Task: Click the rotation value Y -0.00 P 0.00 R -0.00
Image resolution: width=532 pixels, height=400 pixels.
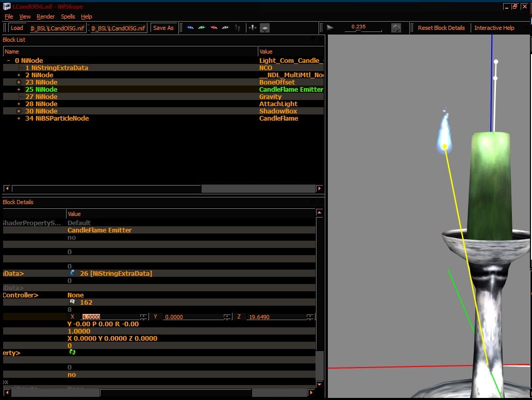Action: [x=103, y=324]
